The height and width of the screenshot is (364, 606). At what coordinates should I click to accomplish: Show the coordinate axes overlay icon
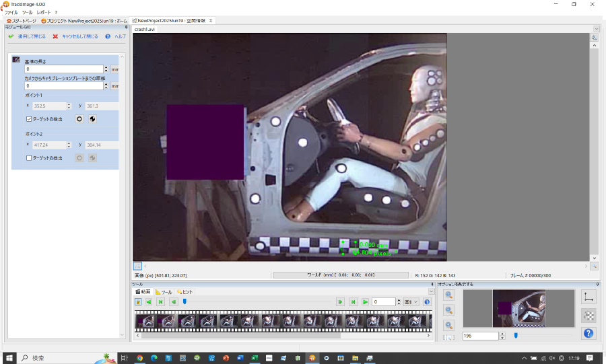click(x=588, y=297)
